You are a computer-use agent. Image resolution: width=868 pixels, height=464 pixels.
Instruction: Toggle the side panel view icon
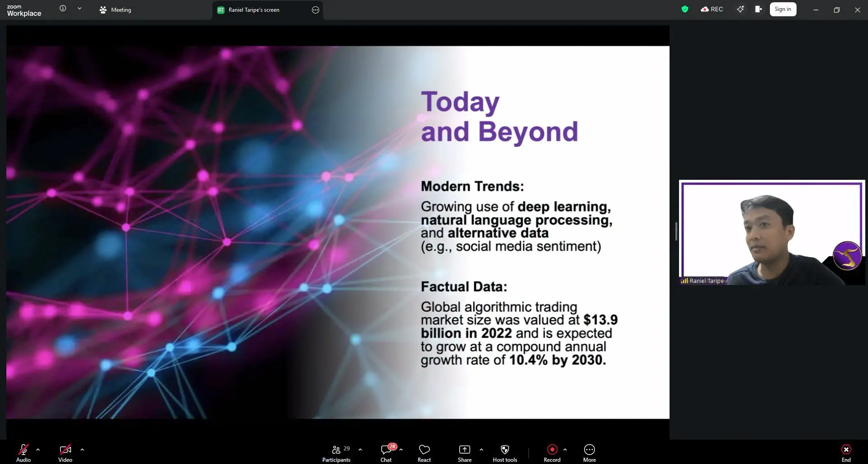(759, 9)
